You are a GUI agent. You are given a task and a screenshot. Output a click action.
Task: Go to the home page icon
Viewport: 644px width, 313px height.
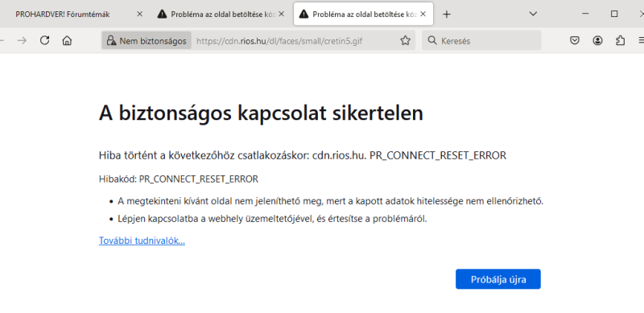67,40
